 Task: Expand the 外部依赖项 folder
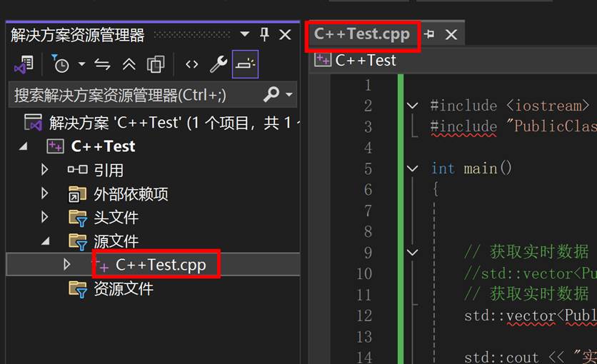pyautogui.click(x=44, y=193)
